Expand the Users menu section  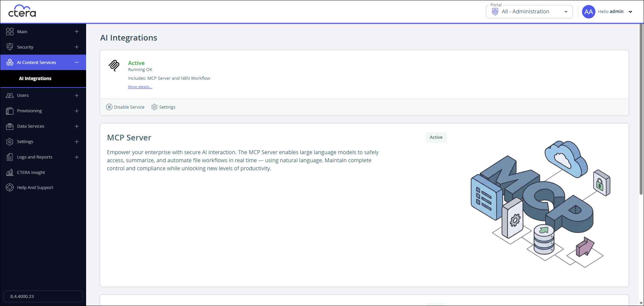[x=77, y=96]
